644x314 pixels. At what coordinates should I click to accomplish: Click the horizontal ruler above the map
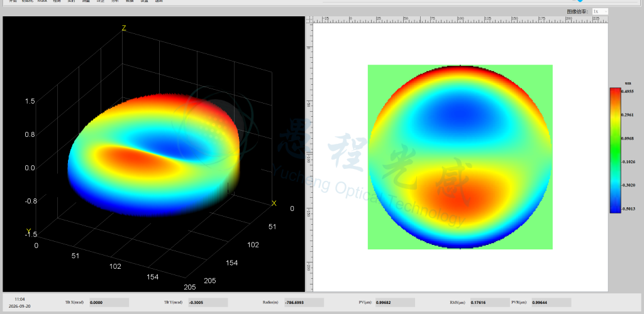[460, 19]
